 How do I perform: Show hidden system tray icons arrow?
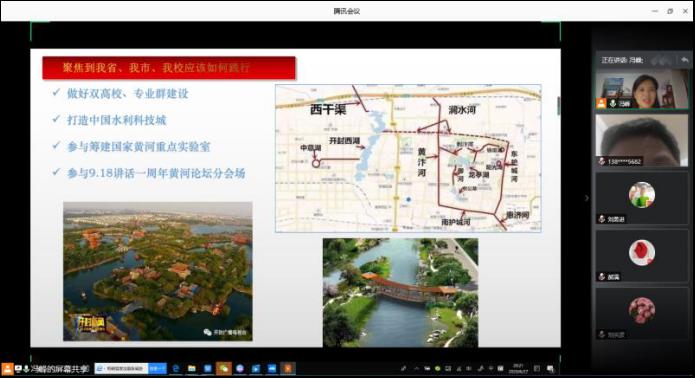416,368
